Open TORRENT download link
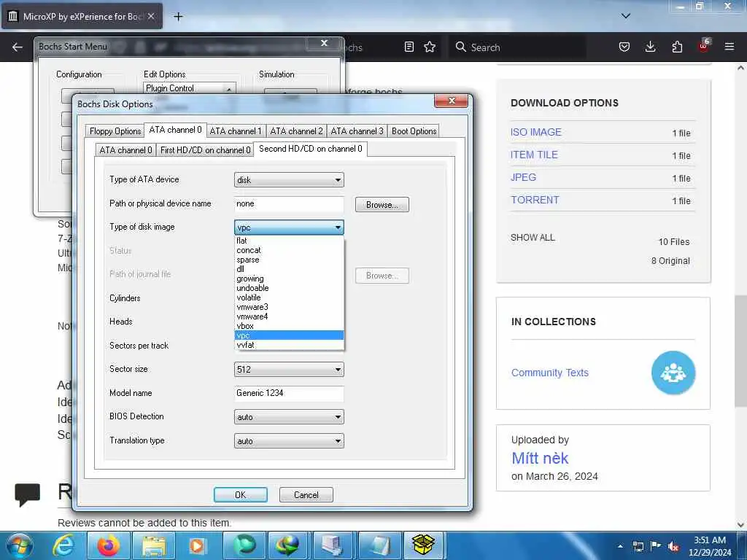The image size is (747, 560). tap(535, 200)
